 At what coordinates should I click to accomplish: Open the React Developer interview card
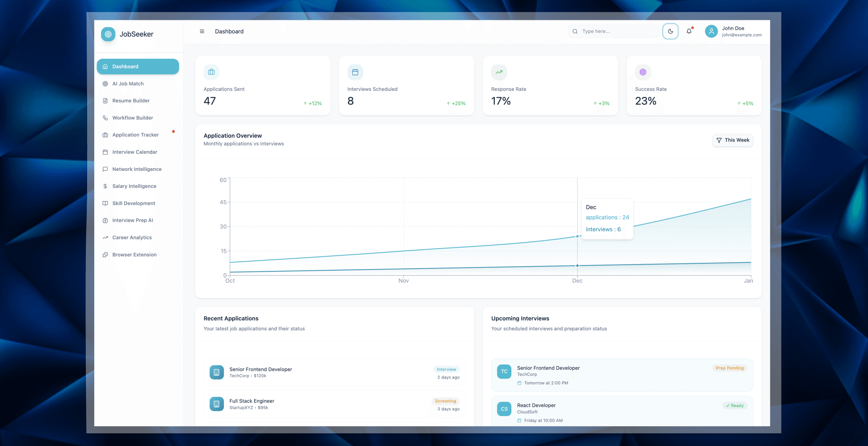pos(536,405)
